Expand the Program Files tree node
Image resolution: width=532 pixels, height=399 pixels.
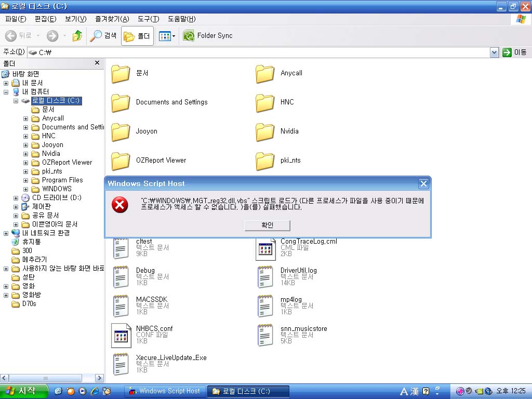pos(25,180)
